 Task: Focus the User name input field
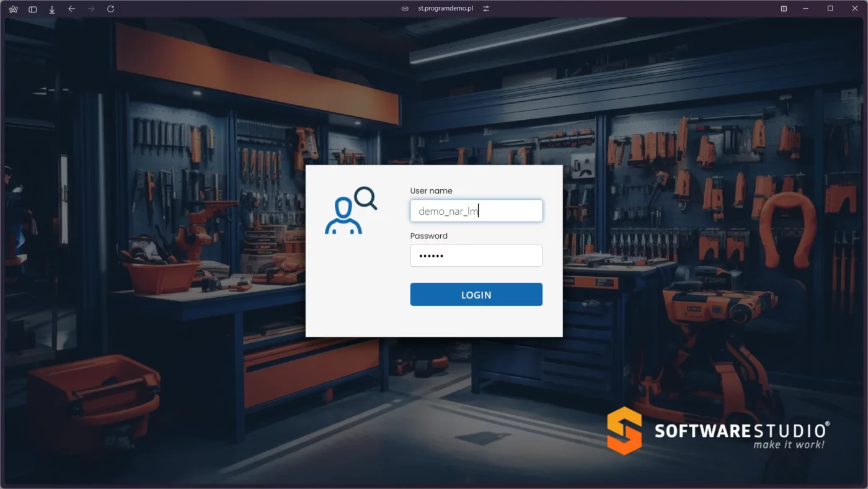click(476, 211)
